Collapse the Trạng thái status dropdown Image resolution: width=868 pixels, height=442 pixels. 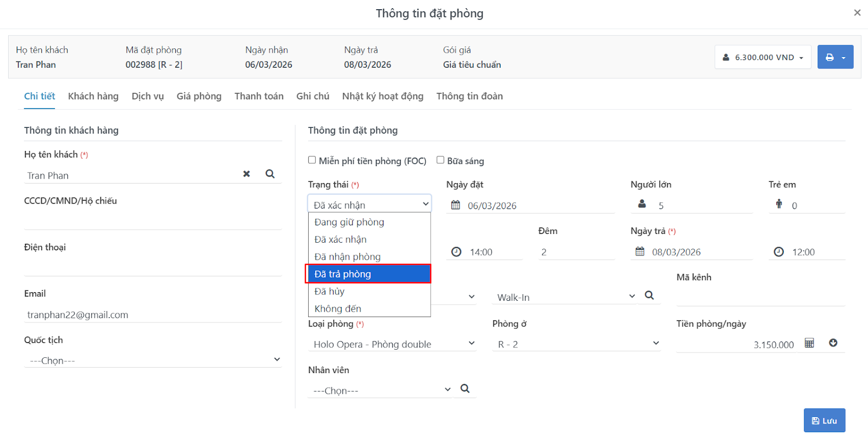(369, 204)
